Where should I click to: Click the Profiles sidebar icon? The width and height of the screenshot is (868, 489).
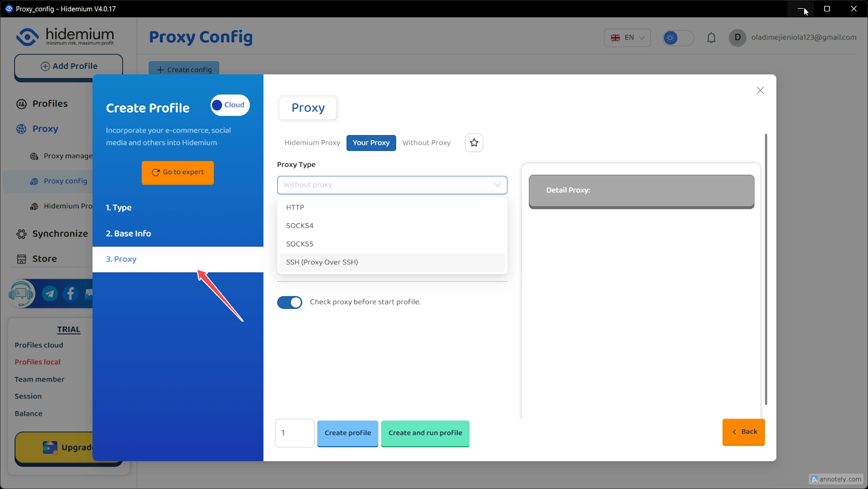(22, 104)
